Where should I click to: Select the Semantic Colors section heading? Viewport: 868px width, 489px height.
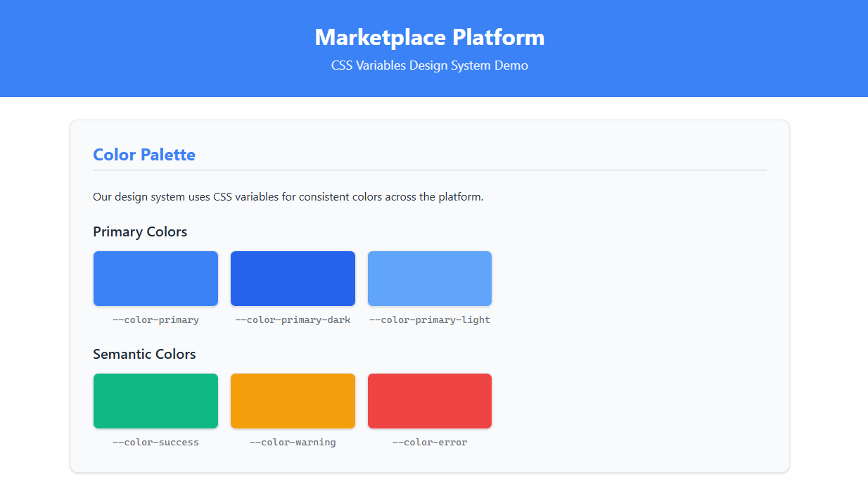(144, 354)
